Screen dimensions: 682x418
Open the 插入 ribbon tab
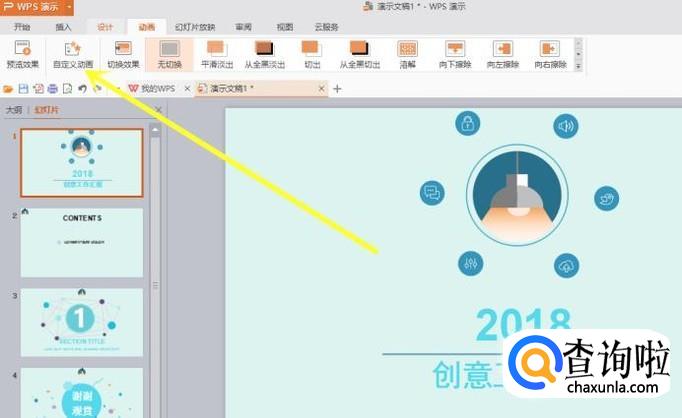pyautogui.click(x=63, y=27)
